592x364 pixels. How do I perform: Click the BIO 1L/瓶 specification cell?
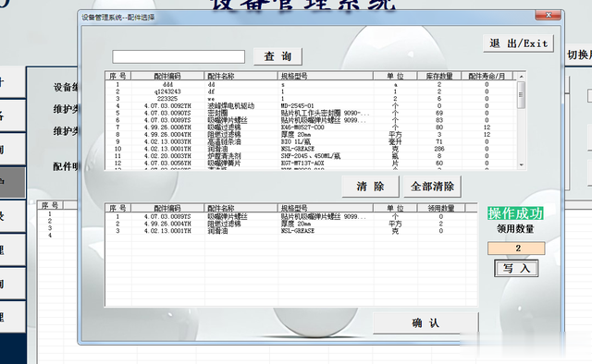click(296, 142)
